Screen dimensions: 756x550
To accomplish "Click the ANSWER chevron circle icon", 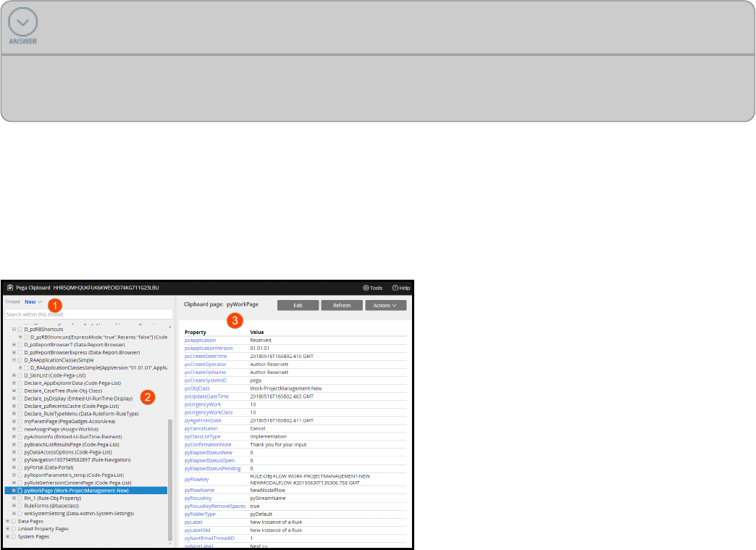I will tap(22, 22).
